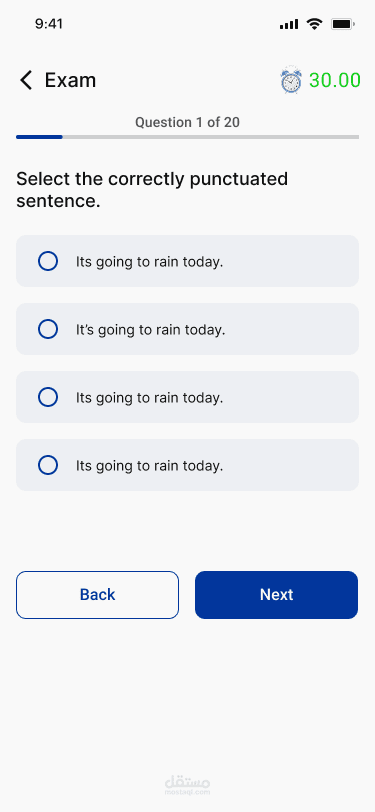Click the "Question 1 of 20" label
Viewport: 375px width, 812px height.
[188, 122]
